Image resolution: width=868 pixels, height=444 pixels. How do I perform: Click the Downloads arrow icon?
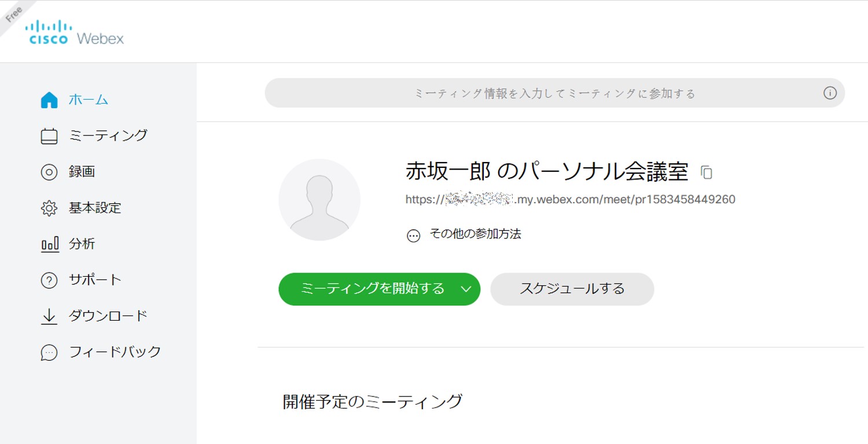(x=49, y=316)
